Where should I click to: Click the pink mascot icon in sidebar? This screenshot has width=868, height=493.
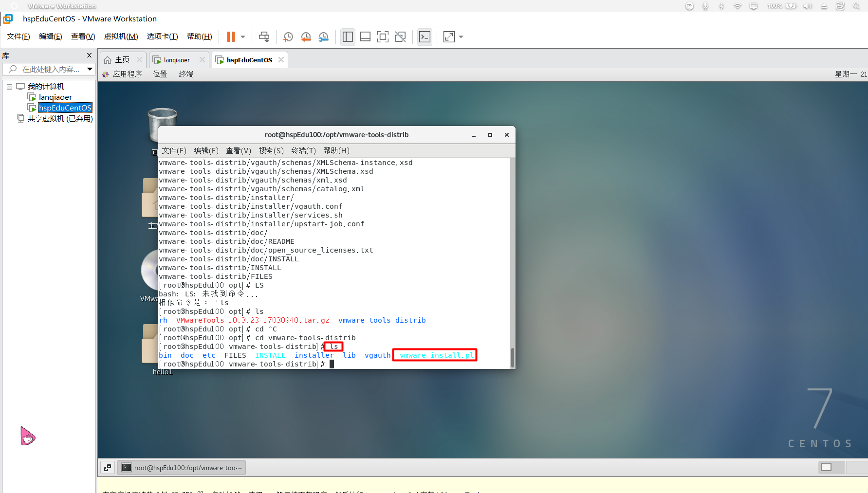click(x=27, y=436)
